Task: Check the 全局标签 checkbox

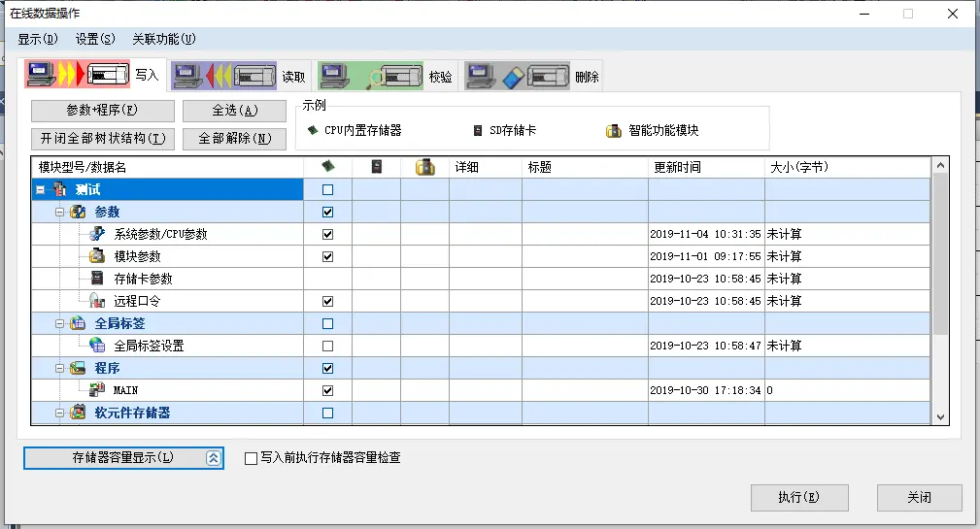Action: 327,324
